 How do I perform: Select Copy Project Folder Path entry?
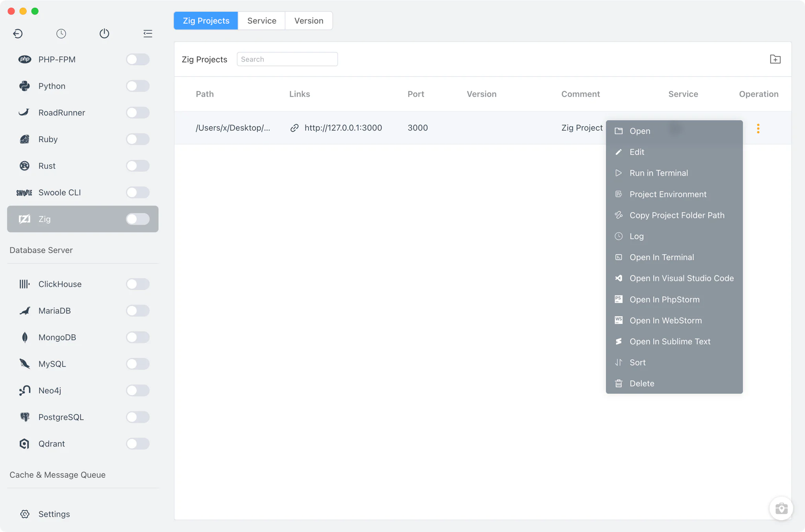pos(674,215)
